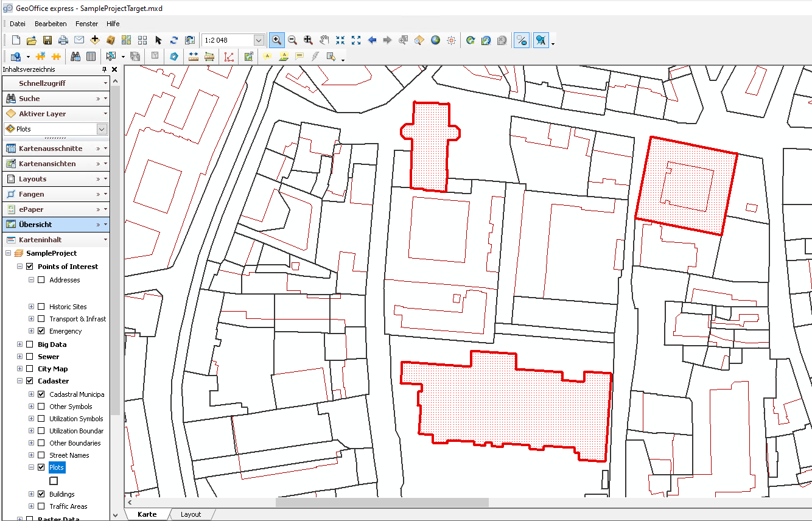Image resolution: width=812 pixels, height=521 pixels.
Task: Activate the Pan hand tool
Action: [x=324, y=40]
